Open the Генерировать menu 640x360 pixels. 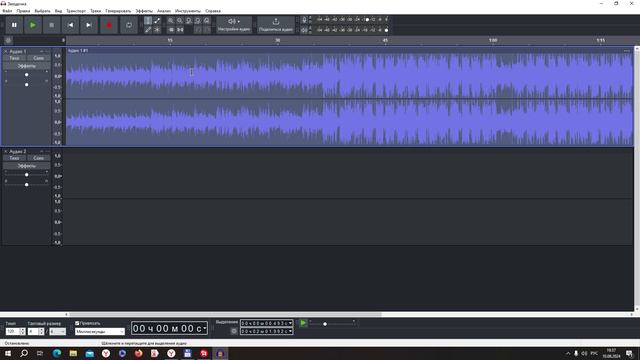point(118,11)
